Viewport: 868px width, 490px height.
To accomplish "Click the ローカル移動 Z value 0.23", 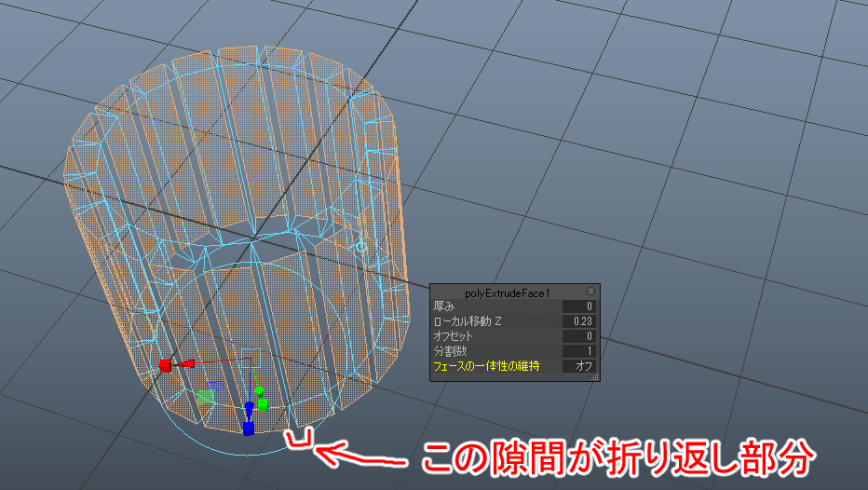I will [x=579, y=321].
